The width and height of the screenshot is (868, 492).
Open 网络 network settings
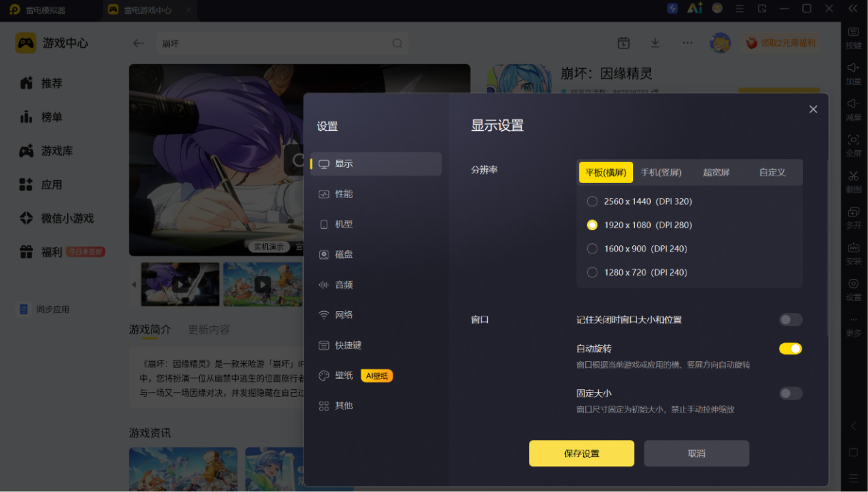(376, 315)
